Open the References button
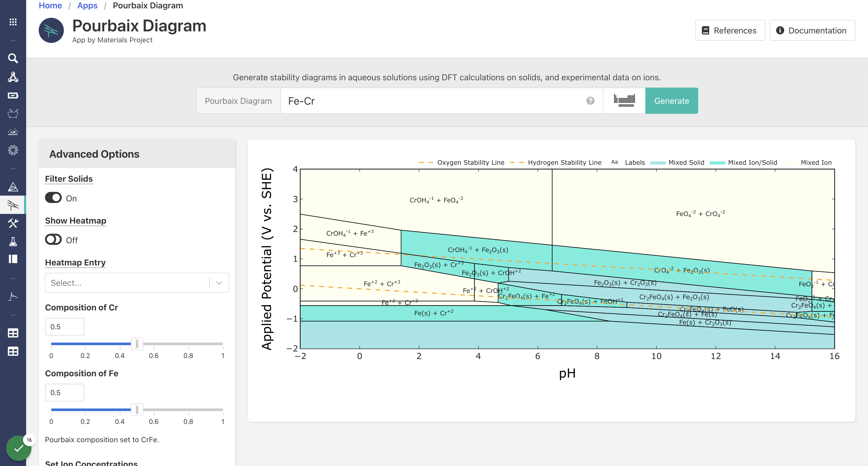The width and height of the screenshot is (868, 466). tap(730, 30)
